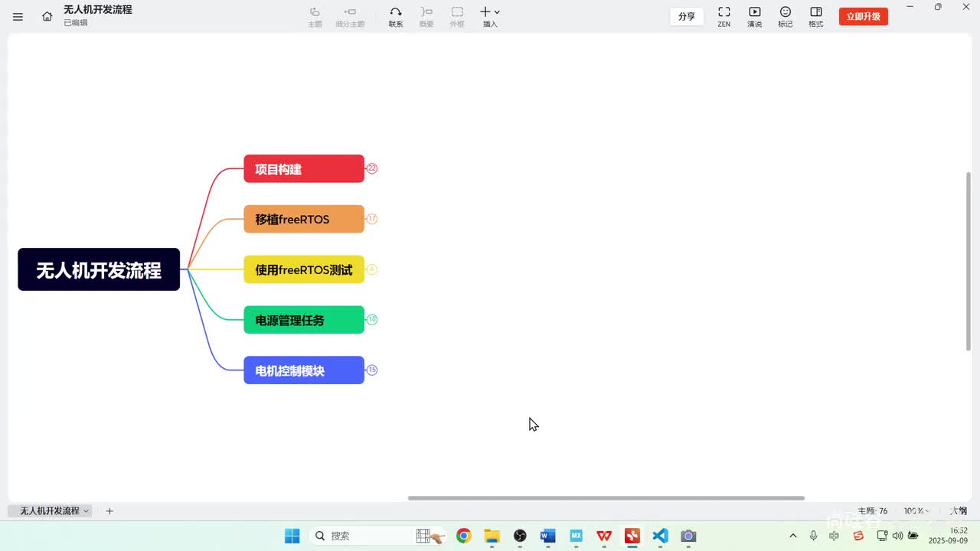Click the Xmind taskbar icon

pyautogui.click(x=632, y=536)
